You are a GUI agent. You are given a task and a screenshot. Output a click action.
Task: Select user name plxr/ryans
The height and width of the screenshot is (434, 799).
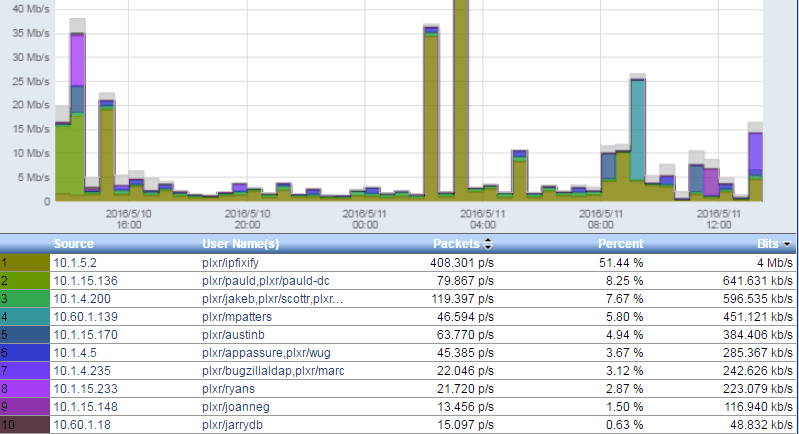pos(228,389)
